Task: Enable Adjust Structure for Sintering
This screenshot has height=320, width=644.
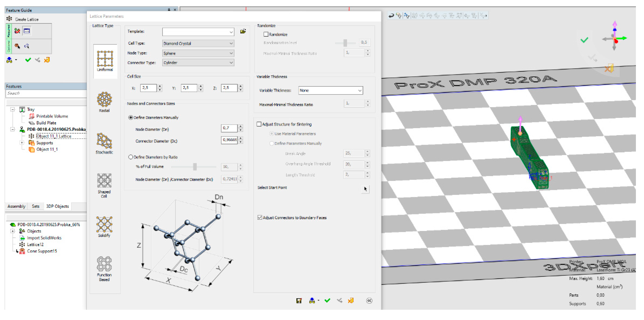Action: (259, 124)
